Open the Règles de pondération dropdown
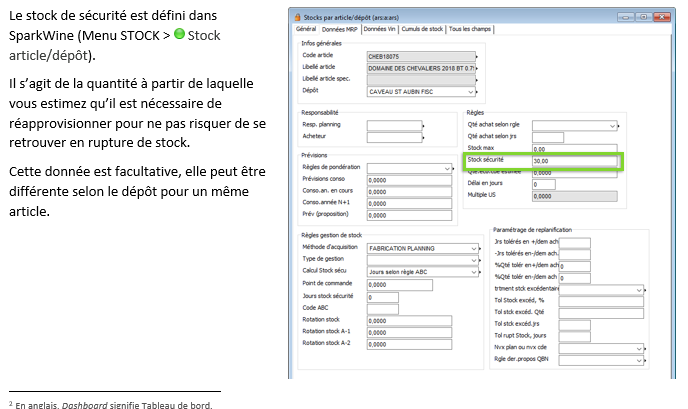Image resolution: width=688 pixels, height=409 pixels. (450, 169)
